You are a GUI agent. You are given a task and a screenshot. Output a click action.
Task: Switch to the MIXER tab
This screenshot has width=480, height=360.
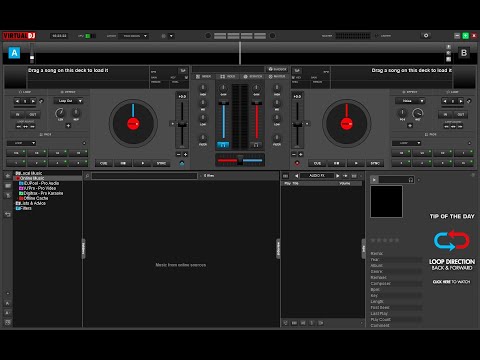pos(204,77)
